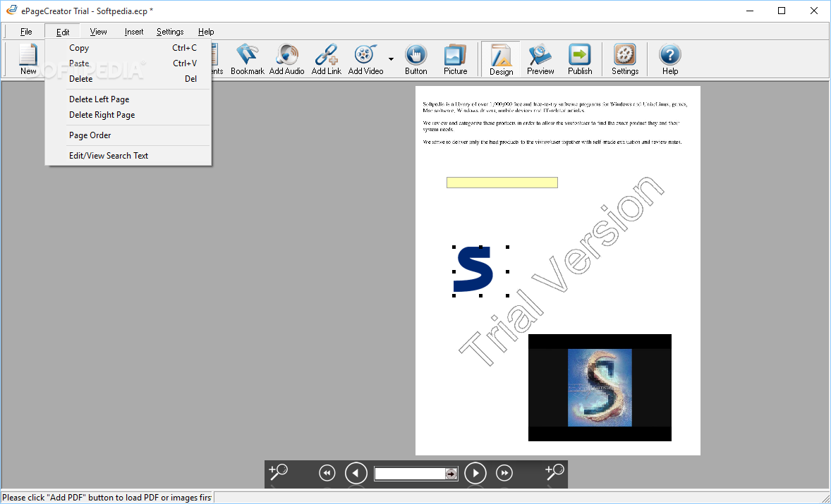The width and height of the screenshot is (831, 504).
Task: Click the zoom magnifier beside the last-page button
Action: pyautogui.click(x=554, y=472)
